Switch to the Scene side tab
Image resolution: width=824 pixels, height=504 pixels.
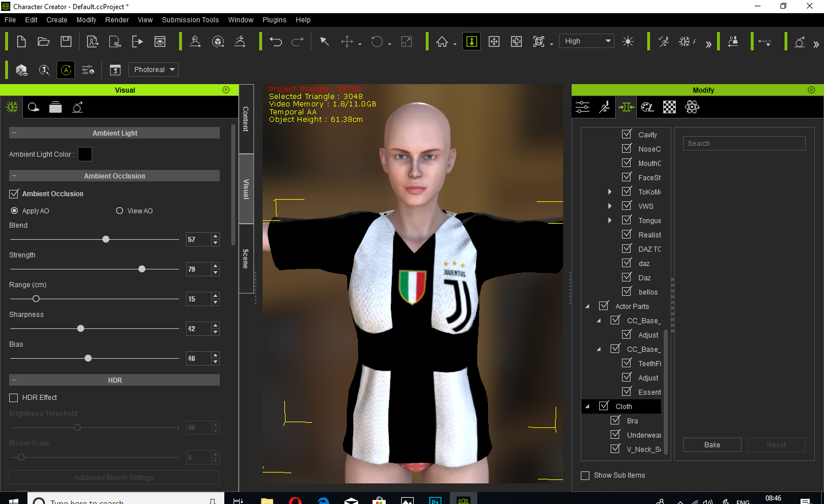point(246,259)
